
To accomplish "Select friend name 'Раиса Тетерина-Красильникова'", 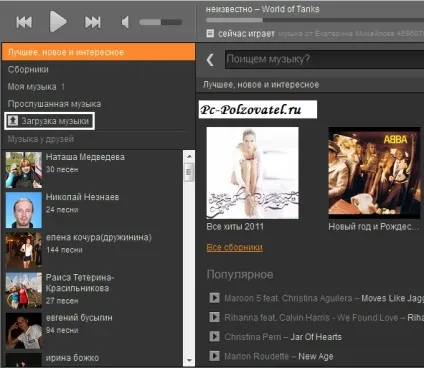I will (x=80, y=283).
